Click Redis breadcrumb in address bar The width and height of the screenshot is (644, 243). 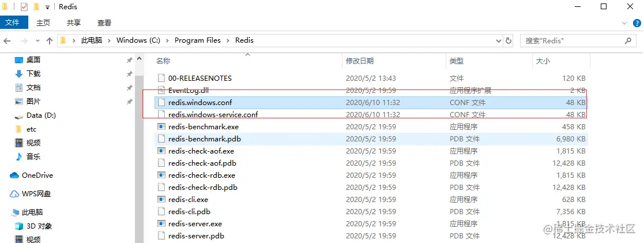point(244,40)
